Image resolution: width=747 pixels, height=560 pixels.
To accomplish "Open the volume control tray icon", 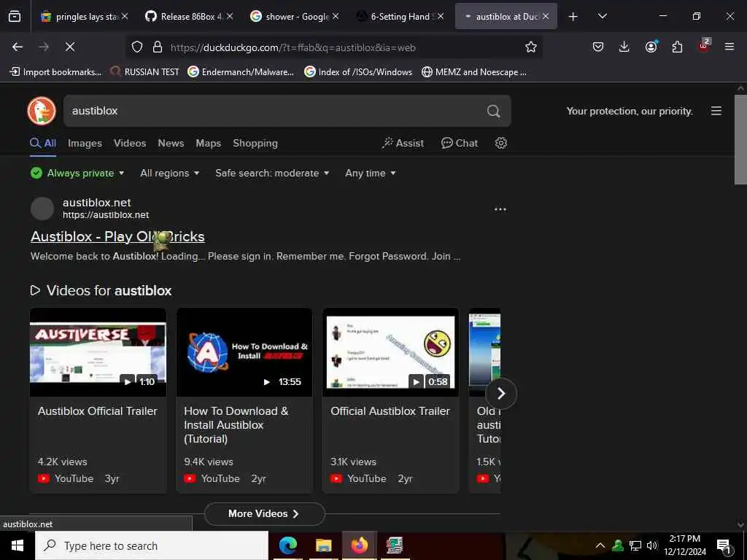I will click(x=652, y=545).
